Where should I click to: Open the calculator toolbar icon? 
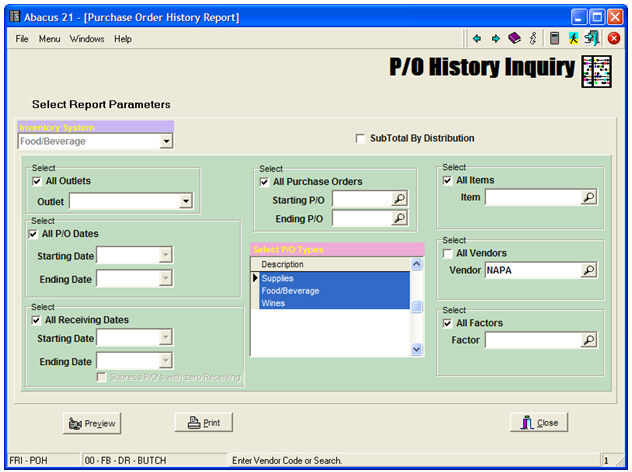point(554,38)
